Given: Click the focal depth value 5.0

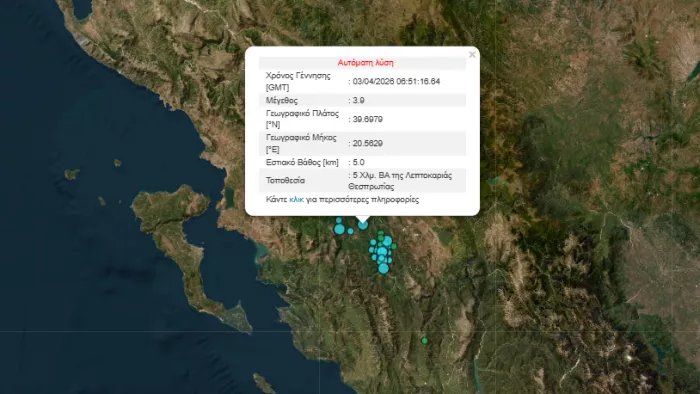Looking at the screenshot, I should click(358, 162).
